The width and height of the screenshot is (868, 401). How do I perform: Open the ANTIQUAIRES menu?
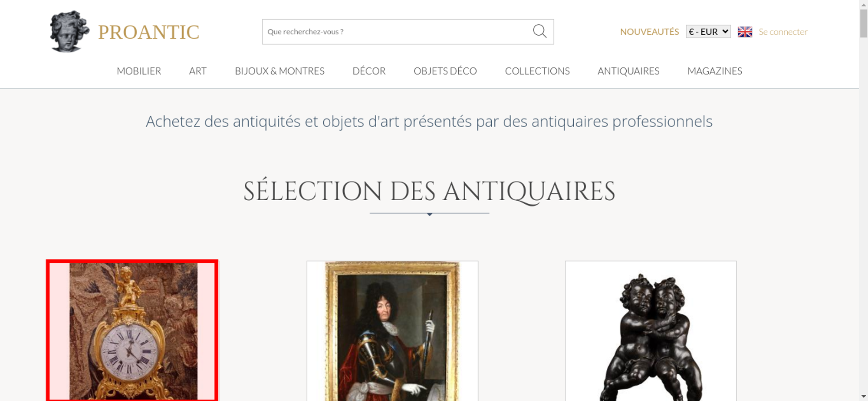tap(628, 71)
